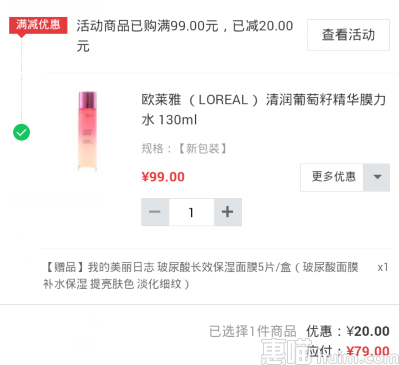Click the ¥99.00 product price
The width and height of the screenshot is (399, 365).
tap(163, 177)
